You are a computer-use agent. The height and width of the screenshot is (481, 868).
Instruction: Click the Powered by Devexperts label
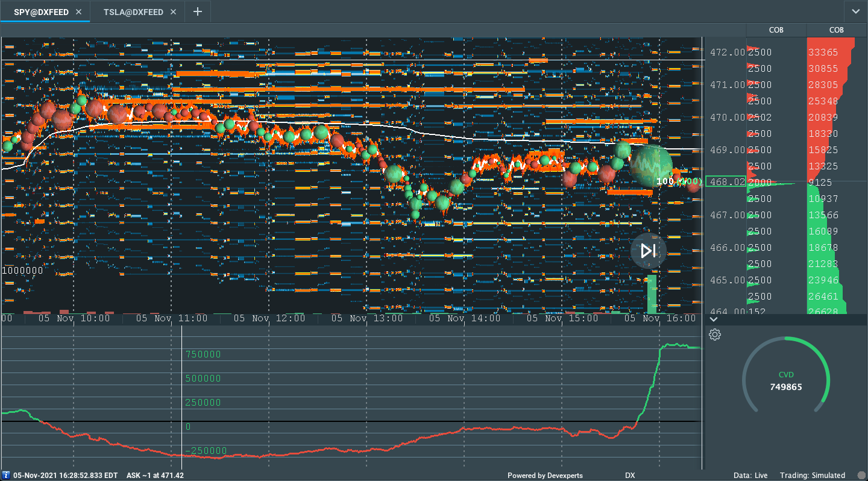[x=545, y=476]
